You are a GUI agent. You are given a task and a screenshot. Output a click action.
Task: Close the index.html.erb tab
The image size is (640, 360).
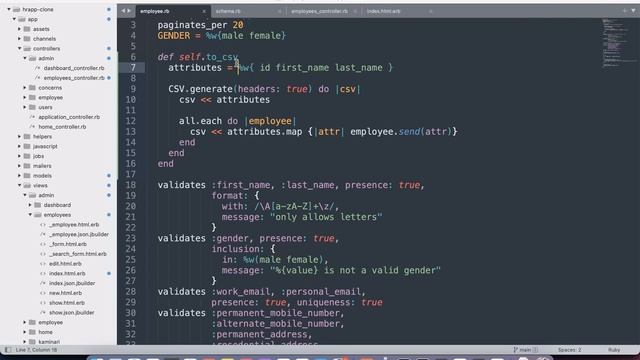tap(431, 11)
